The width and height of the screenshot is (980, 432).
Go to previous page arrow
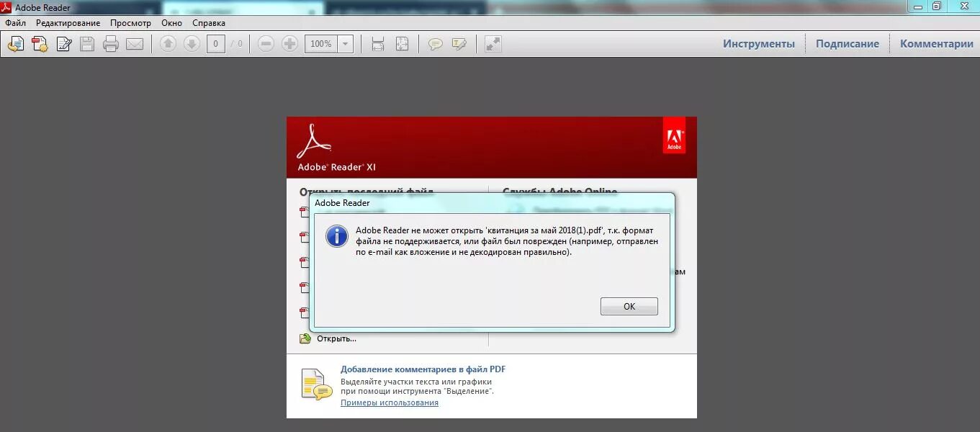pos(168,44)
